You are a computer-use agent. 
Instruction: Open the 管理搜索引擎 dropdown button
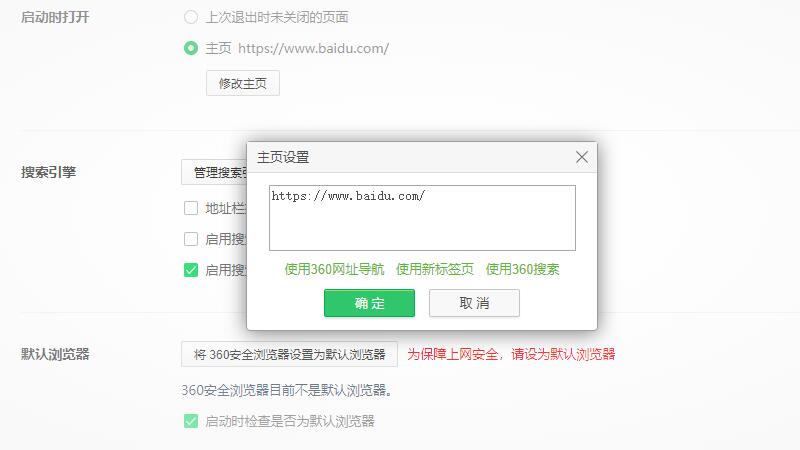coord(214,172)
